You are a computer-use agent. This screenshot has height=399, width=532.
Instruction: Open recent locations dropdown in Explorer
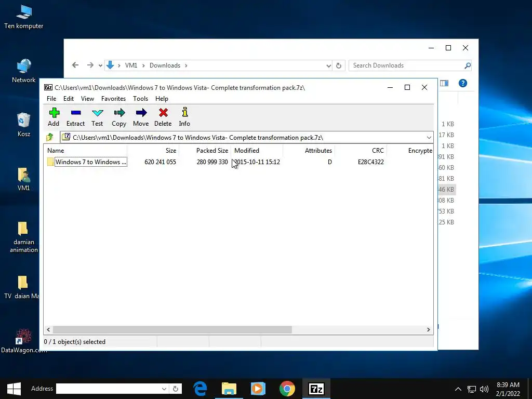click(x=100, y=65)
